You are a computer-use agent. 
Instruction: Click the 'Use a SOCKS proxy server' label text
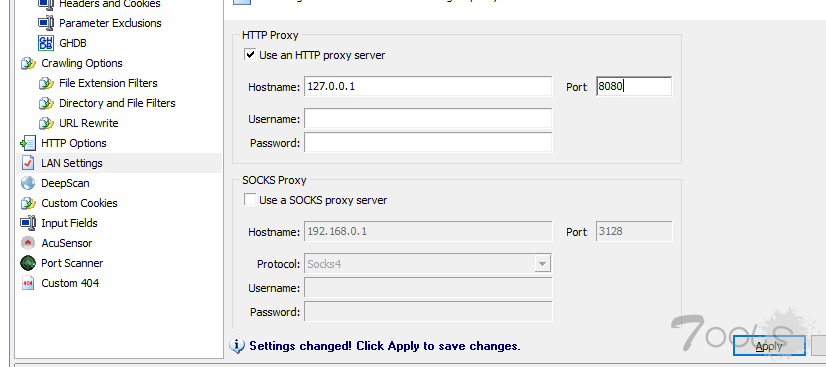tap(323, 200)
